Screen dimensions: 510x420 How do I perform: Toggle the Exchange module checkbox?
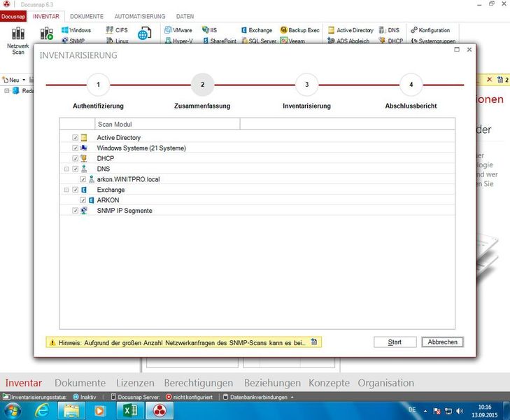(75, 190)
